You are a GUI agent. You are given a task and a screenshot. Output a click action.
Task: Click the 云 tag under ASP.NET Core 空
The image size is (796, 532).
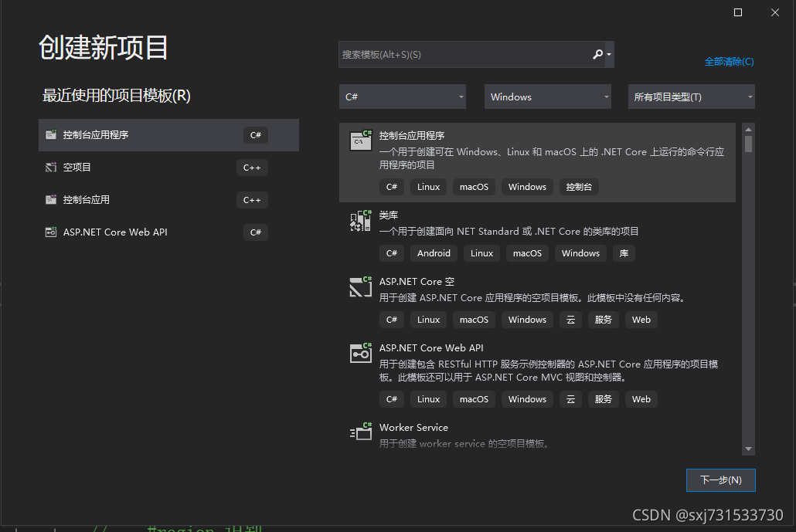[570, 320]
